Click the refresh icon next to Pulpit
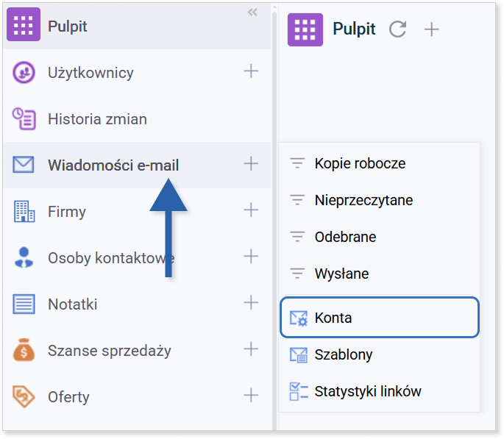This screenshot has width=504, height=439. (397, 29)
